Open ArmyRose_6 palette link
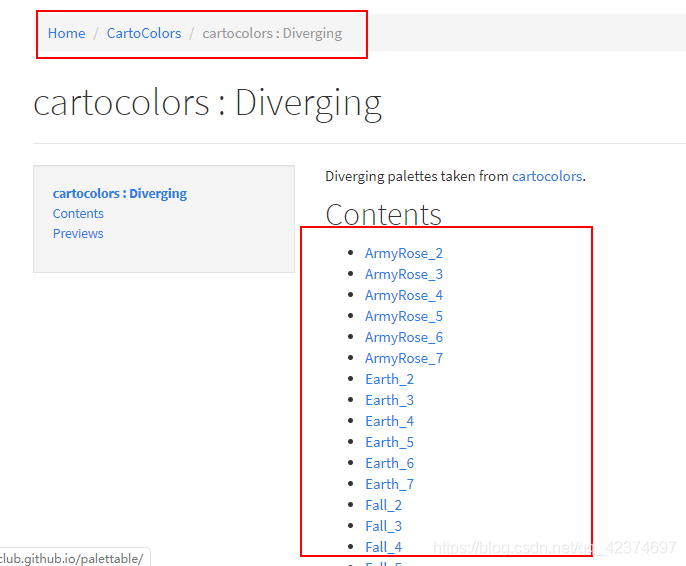 tap(404, 337)
